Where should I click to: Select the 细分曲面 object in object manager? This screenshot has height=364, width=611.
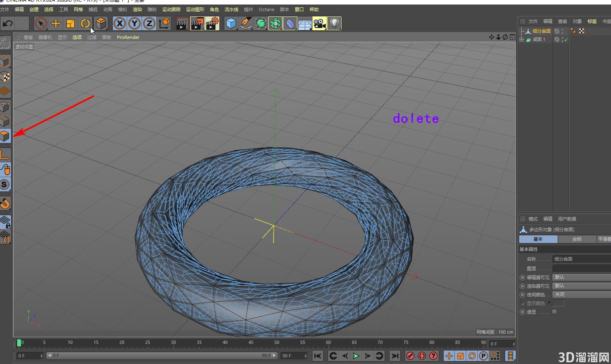(542, 31)
